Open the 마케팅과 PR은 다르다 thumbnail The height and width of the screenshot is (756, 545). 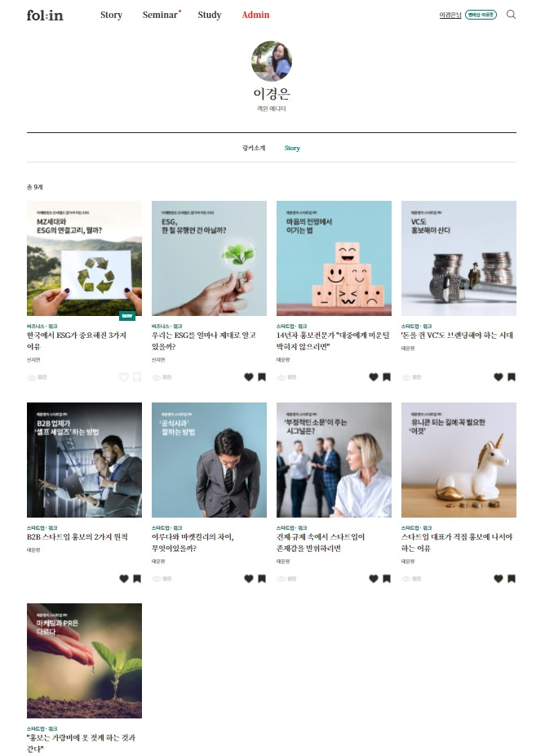[x=84, y=660]
